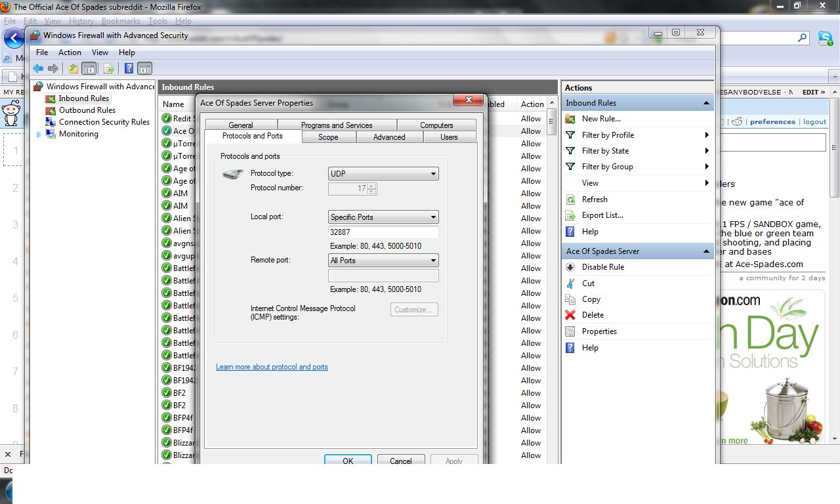Click the Firefox search magnifier icon
840x504 pixels.
(802, 38)
